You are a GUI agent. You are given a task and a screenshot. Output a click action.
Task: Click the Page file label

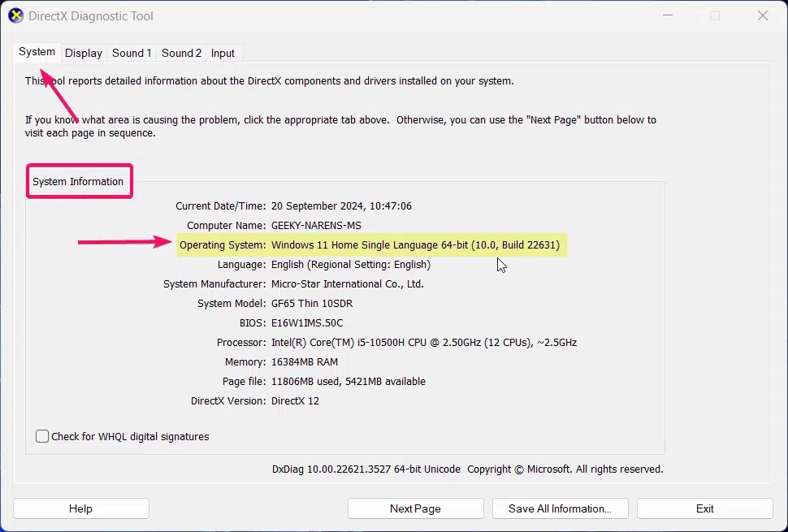tap(245, 382)
